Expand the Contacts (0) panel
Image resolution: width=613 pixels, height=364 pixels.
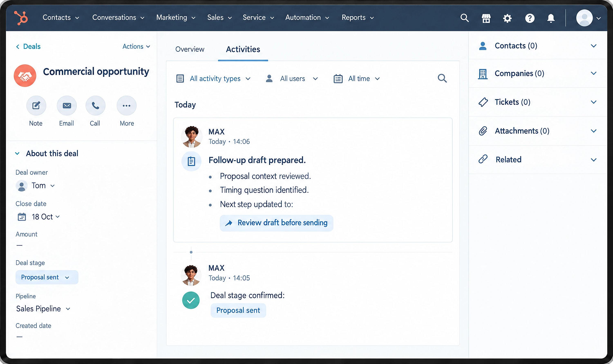click(x=538, y=46)
